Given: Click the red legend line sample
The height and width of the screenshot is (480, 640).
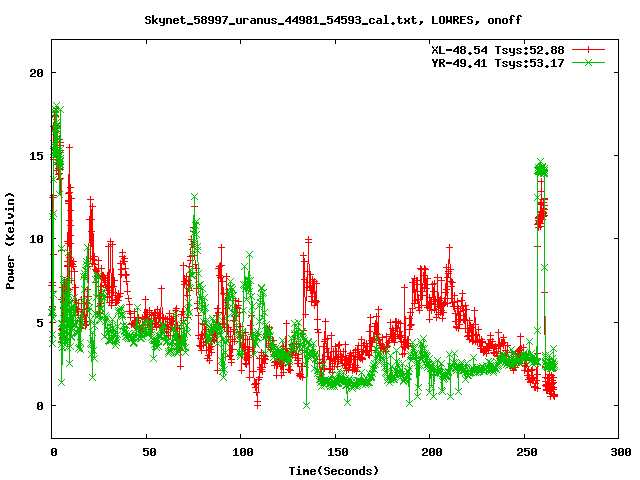Looking at the screenshot, I should 588,50.
